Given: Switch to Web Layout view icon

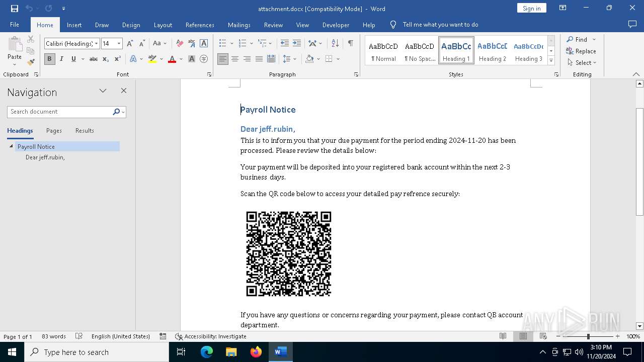Looking at the screenshot, I should pos(543,336).
